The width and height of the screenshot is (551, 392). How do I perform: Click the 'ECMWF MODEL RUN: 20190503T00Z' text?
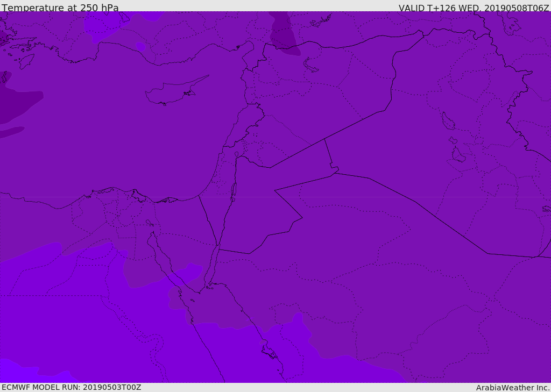tap(72, 387)
